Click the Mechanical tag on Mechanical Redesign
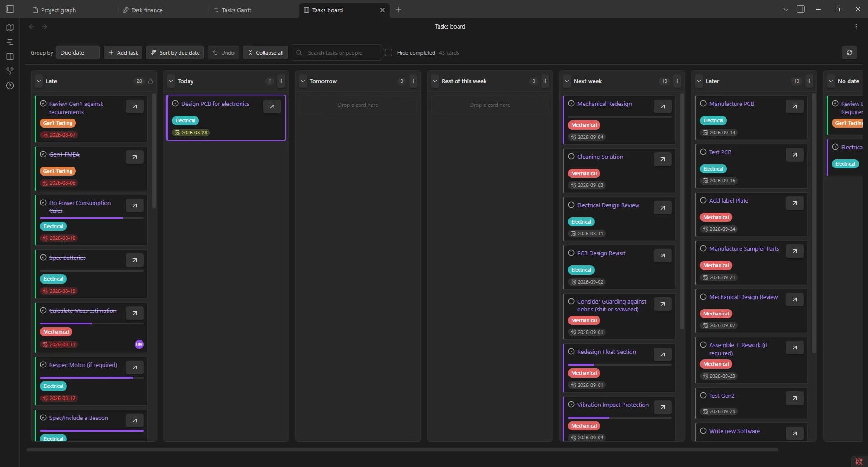 pos(584,125)
